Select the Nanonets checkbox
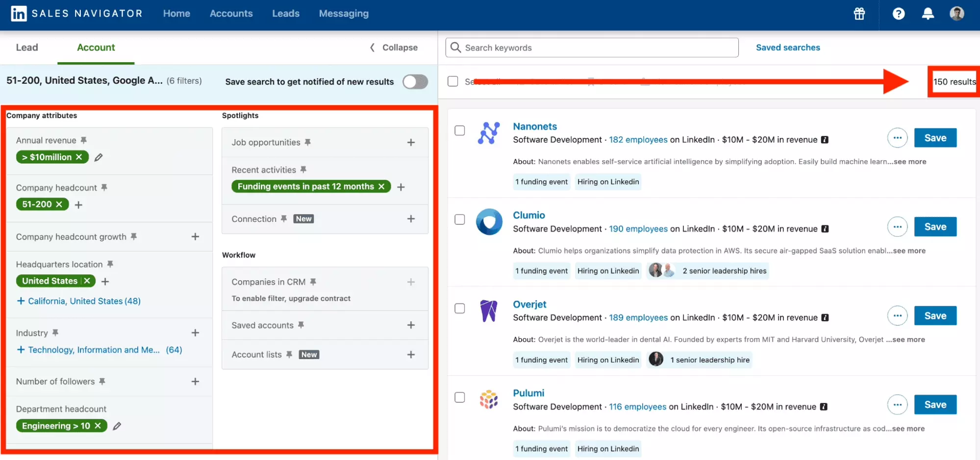 pos(459,130)
